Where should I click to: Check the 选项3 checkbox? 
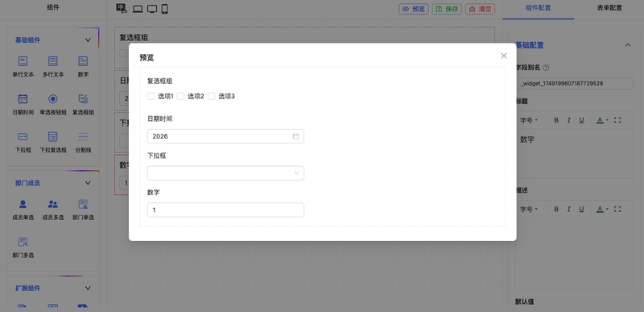[211, 96]
